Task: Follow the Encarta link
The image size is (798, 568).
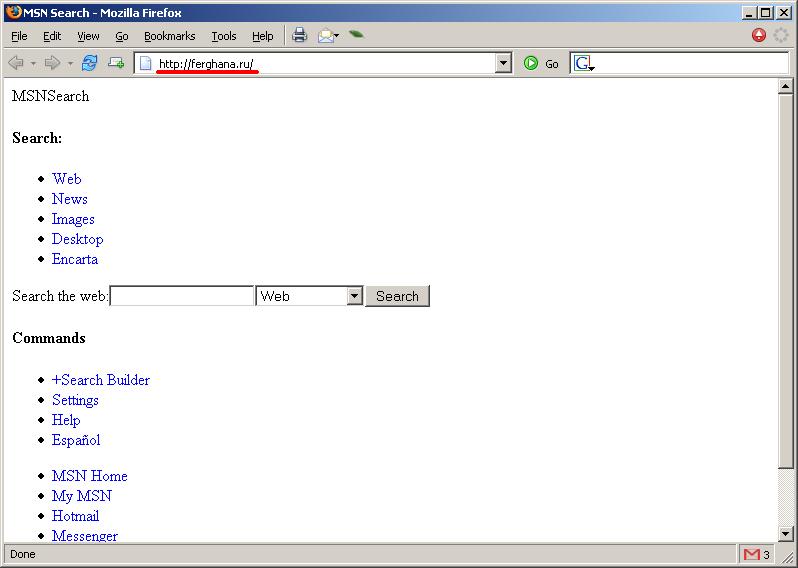Action: tap(75, 259)
